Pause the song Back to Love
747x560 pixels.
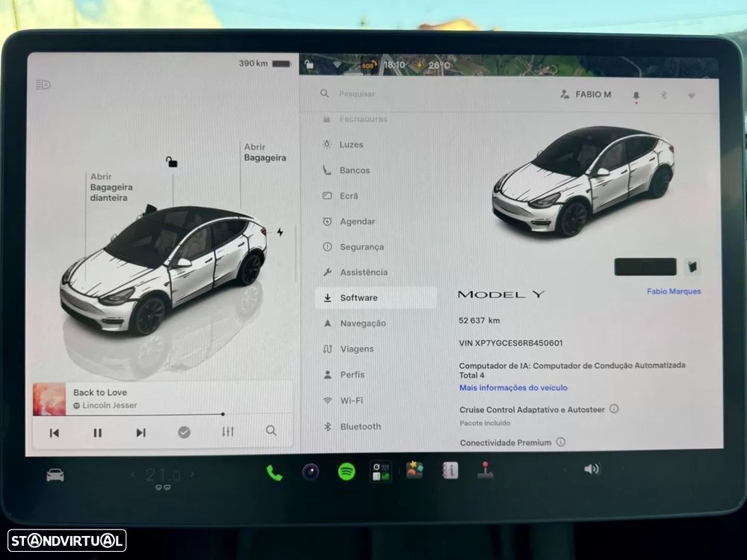[98, 433]
